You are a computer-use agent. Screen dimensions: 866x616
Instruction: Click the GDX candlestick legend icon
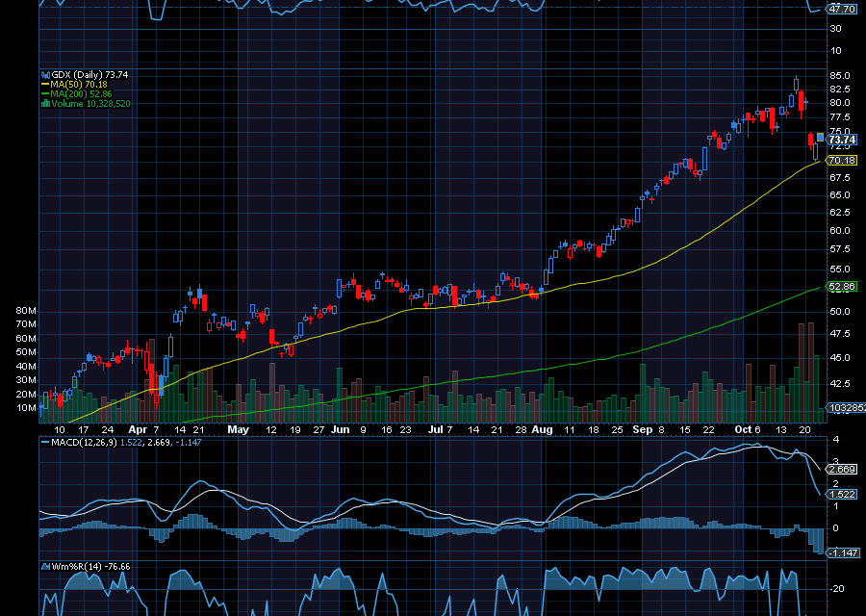pyautogui.click(x=44, y=74)
